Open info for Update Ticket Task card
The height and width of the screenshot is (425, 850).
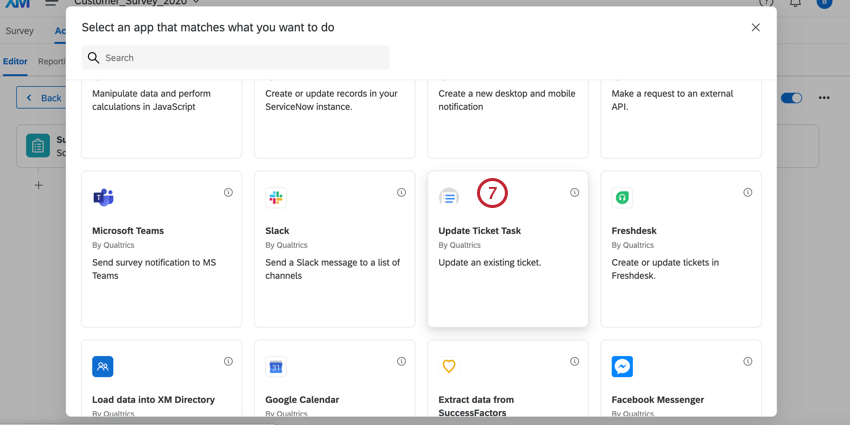pos(575,192)
